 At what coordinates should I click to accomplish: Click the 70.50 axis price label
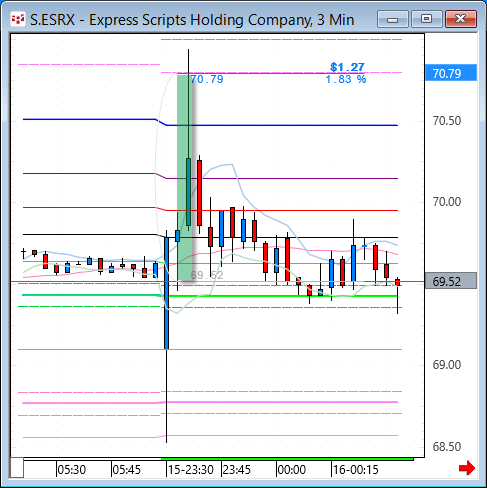(447, 121)
